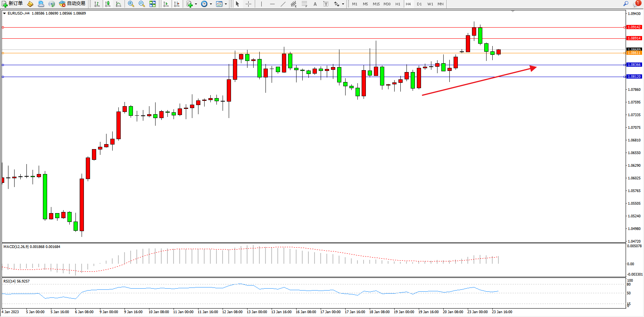644x317 pixels.
Task: Open the chart templates dropdown
Action: 226,4
